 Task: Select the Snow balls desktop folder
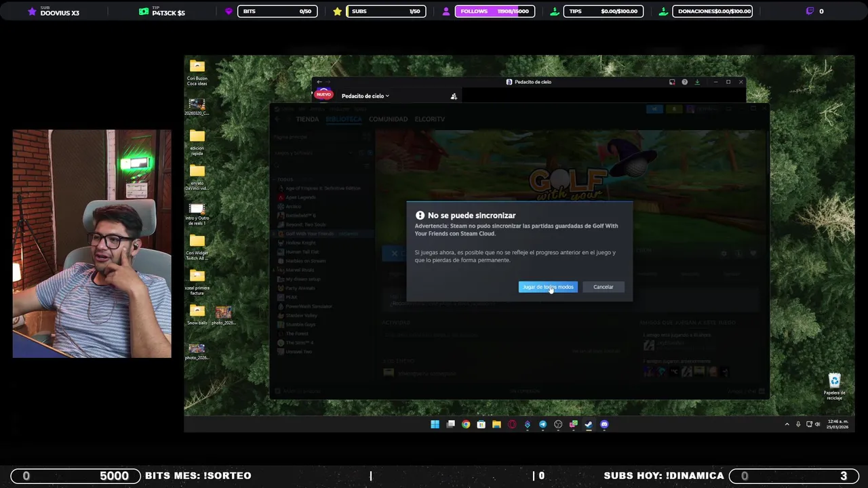(197, 315)
